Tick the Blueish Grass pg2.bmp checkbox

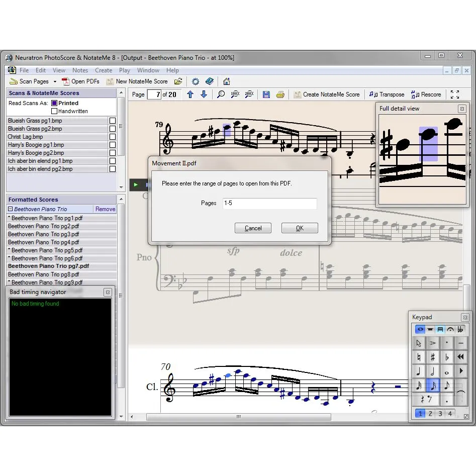point(112,129)
